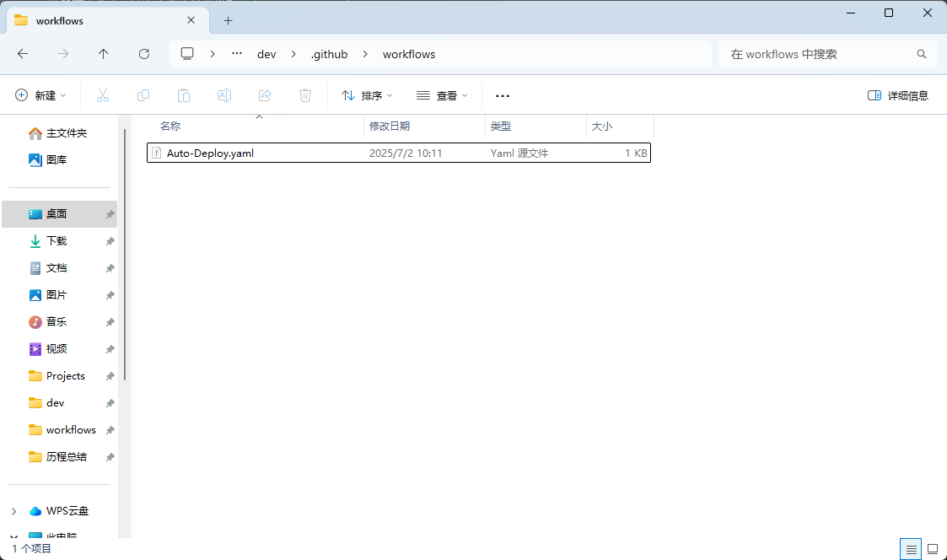The height and width of the screenshot is (560, 947).
Task: Click the Paste icon
Action: click(184, 95)
